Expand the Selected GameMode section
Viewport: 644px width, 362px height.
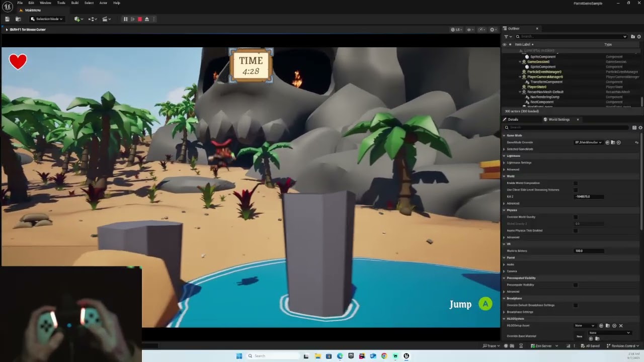click(505, 149)
